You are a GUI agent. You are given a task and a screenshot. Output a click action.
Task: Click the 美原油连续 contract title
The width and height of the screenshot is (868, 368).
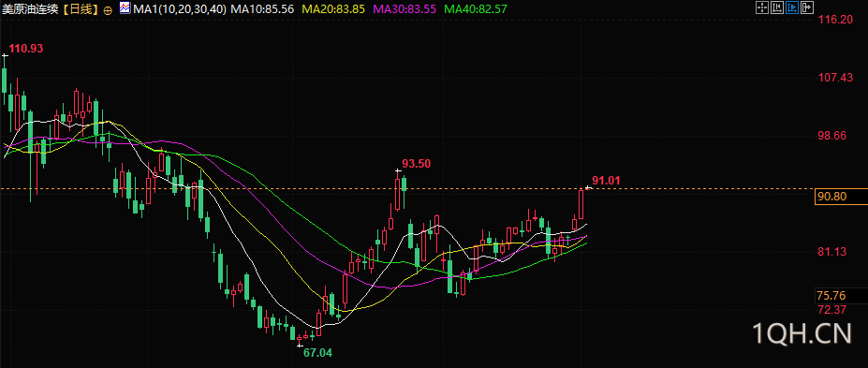click(x=30, y=8)
